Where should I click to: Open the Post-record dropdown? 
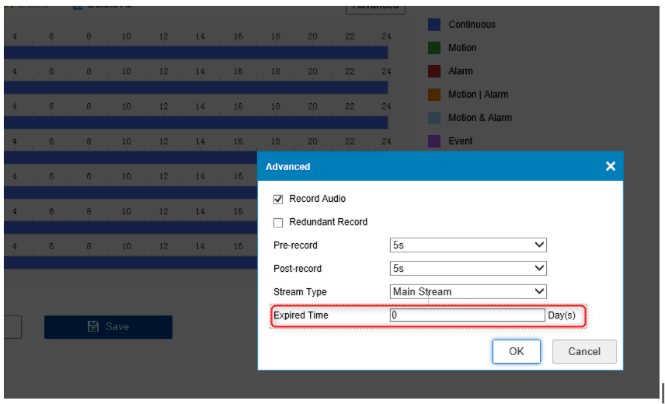(x=468, y=268)
